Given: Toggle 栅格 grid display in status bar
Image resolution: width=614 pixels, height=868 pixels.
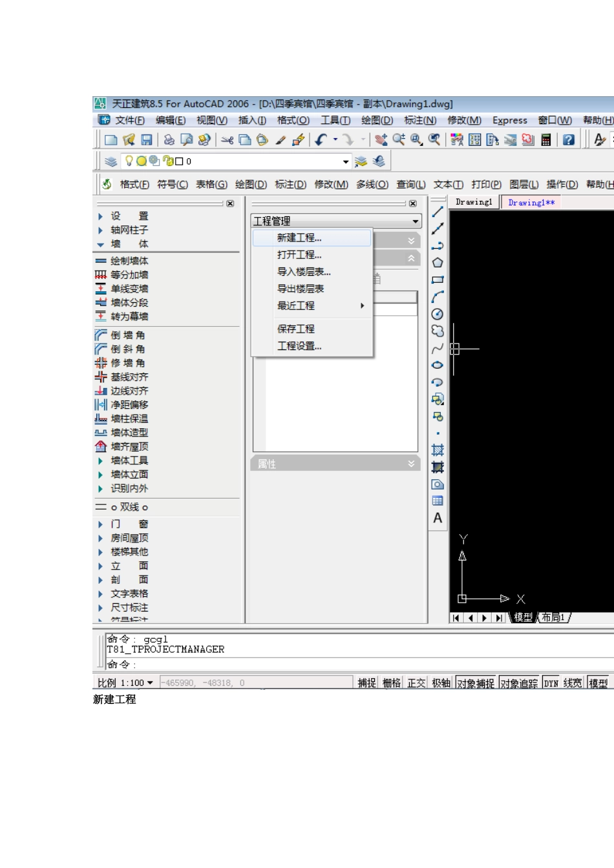Looking at the screenshot, I should [x=392, y=683].
